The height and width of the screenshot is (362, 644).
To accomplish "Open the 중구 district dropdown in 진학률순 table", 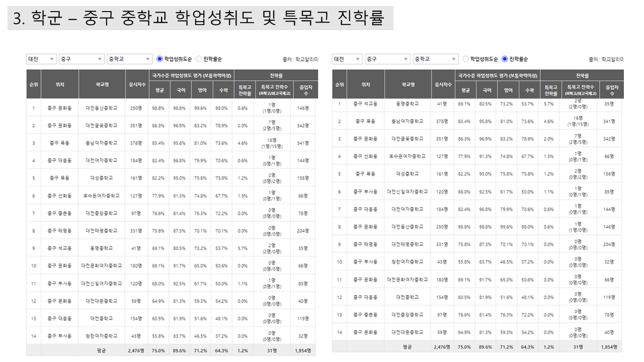I will point(388,59).
